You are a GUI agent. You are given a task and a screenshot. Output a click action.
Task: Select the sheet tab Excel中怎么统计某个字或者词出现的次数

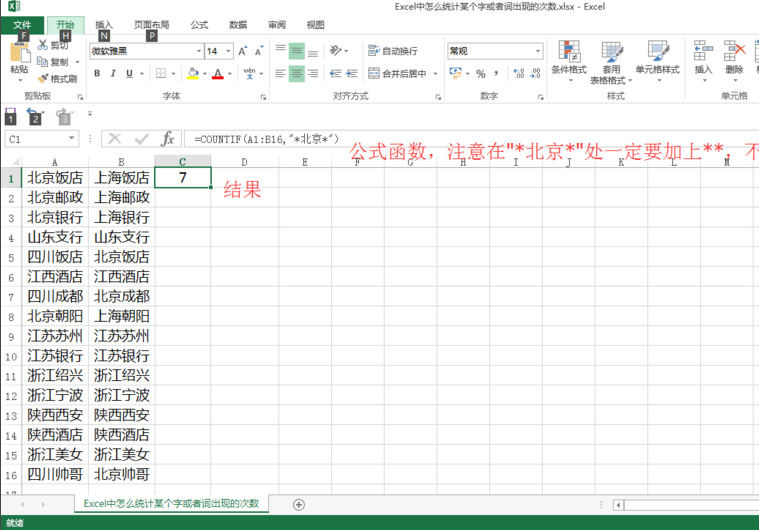pyautogui.click(x=171, y=504)
